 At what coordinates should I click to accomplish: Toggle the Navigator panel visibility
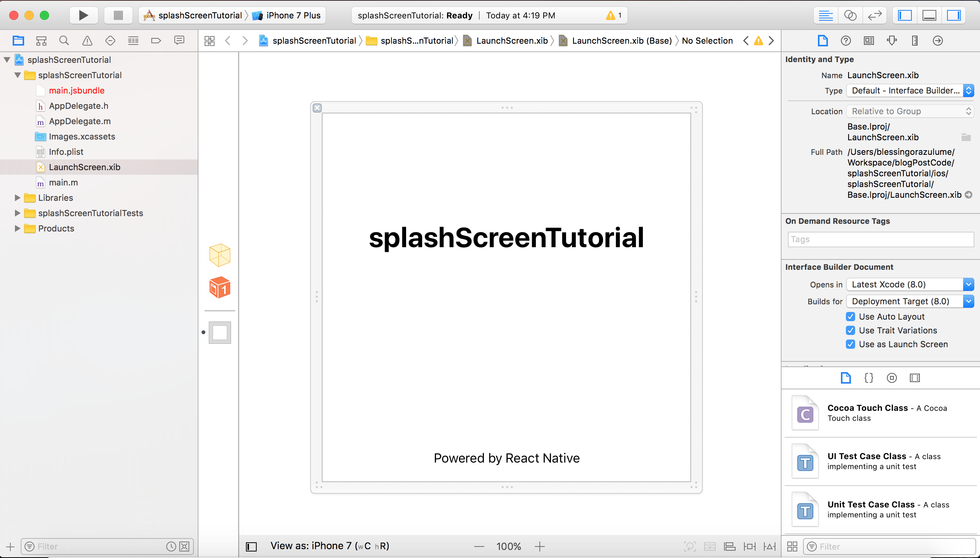[x=905, y=15]
